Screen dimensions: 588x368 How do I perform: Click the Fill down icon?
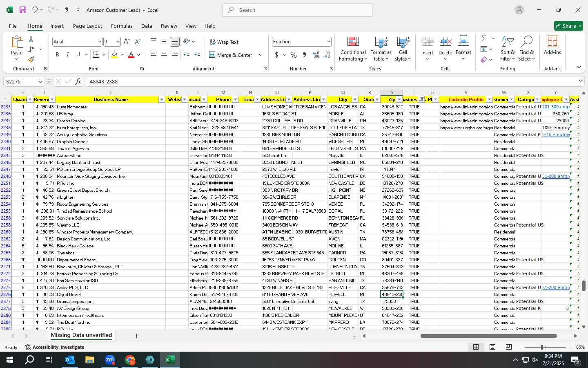(484, 49)
